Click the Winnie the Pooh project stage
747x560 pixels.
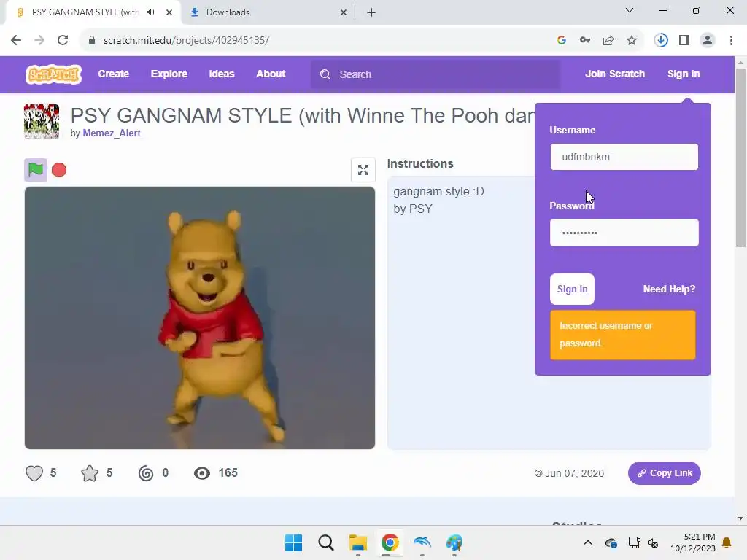tap(200, 318)
